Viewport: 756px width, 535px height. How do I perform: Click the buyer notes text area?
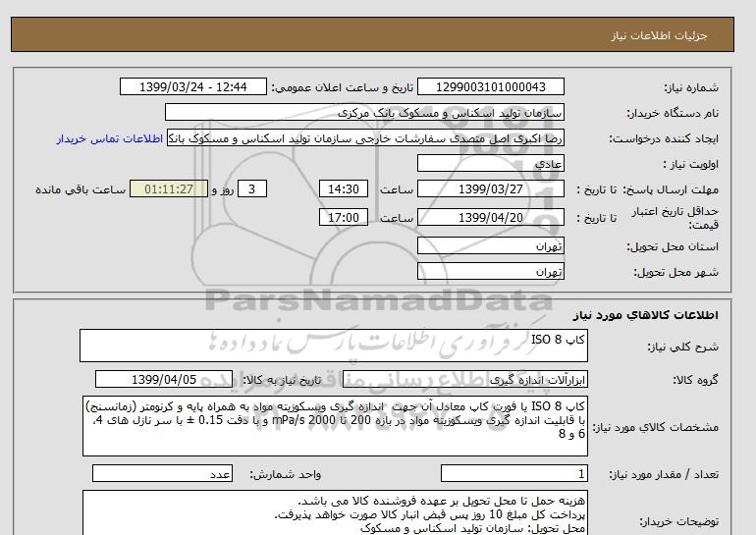335,512
